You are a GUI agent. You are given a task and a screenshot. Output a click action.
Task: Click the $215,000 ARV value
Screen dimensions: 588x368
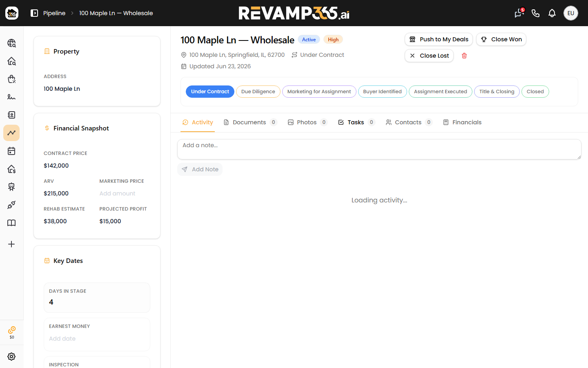click(x=56, y=193)
